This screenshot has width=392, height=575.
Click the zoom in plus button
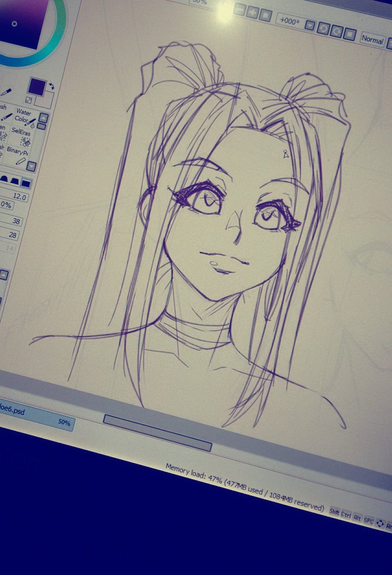tap(252, 12)
